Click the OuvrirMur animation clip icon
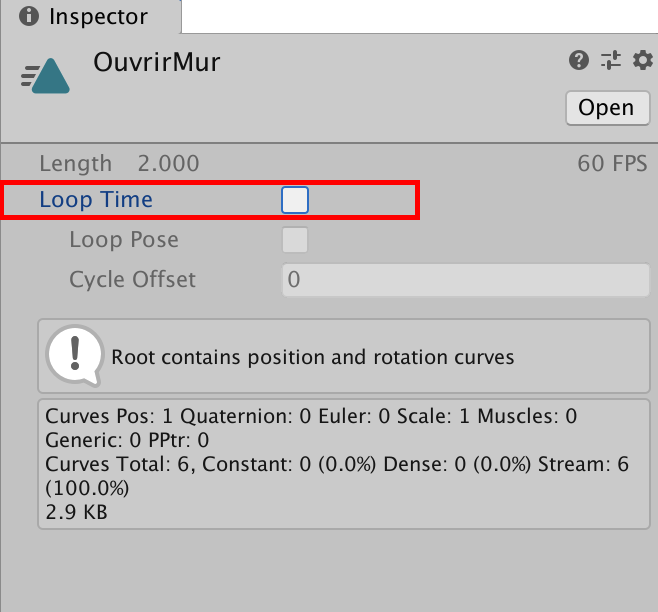Screen dimensions: 658x612 44,75
